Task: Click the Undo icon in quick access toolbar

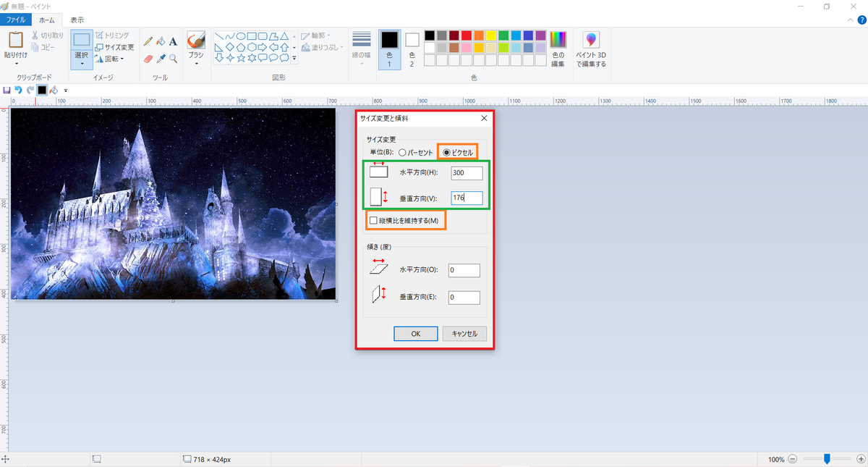Action: pyautogui.click(x=18, y=90)
